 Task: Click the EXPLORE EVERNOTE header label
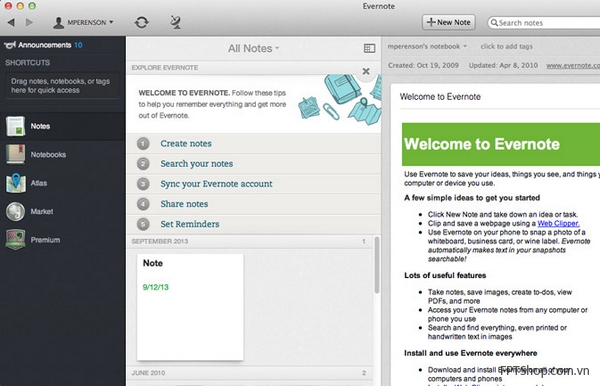165,68
